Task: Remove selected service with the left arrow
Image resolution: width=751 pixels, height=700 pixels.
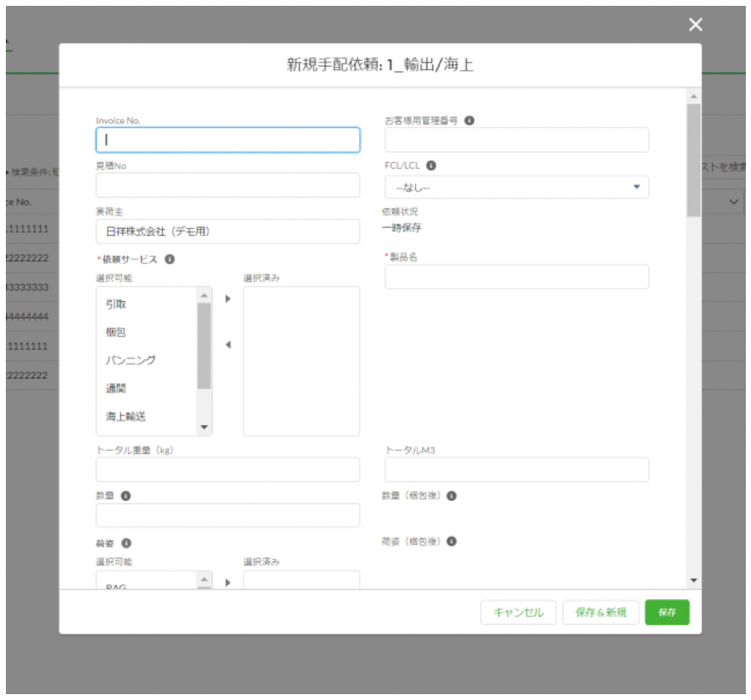Action: click(x=228, y=345)
